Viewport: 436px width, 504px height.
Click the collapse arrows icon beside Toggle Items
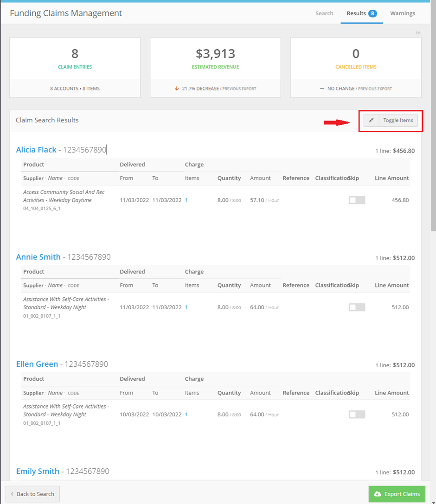tap(372, 120)
